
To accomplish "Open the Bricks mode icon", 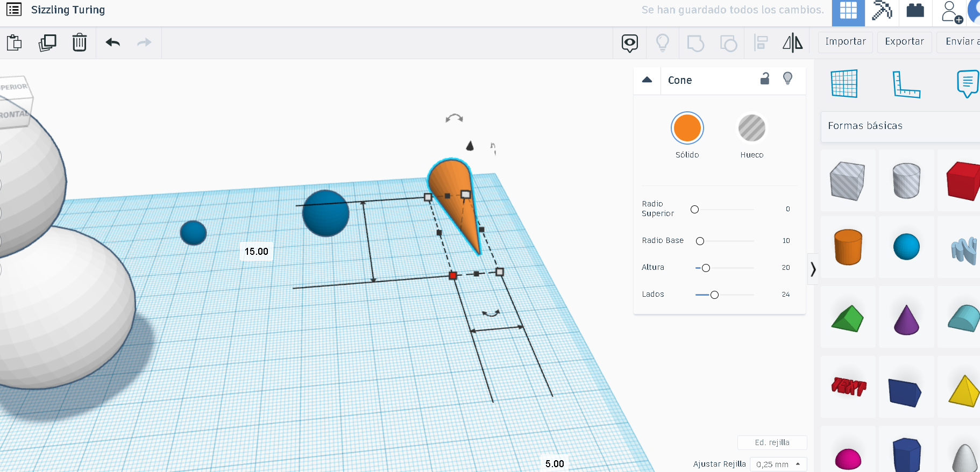I will [915, 10].
